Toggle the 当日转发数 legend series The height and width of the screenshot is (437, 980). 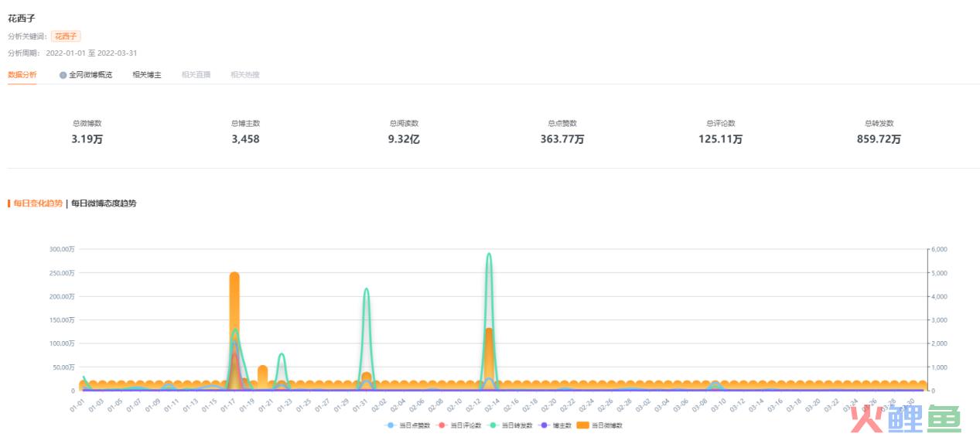tap(510, 425)
